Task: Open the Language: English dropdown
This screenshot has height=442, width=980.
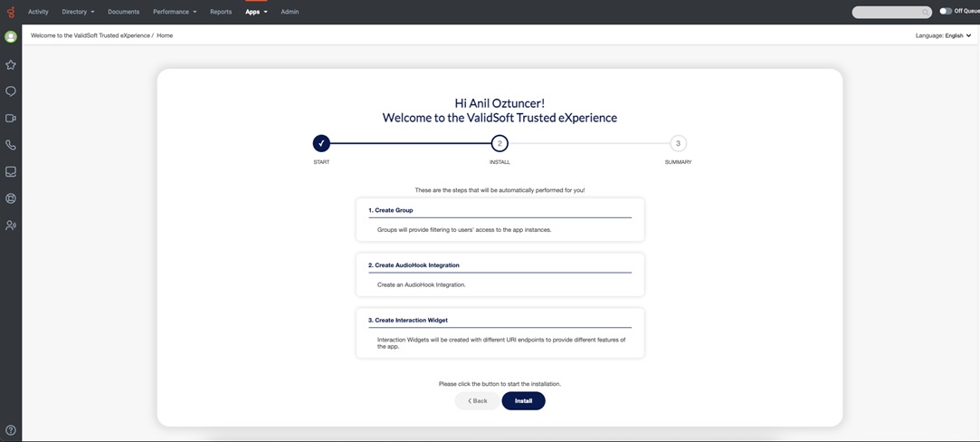Action: 944,35
